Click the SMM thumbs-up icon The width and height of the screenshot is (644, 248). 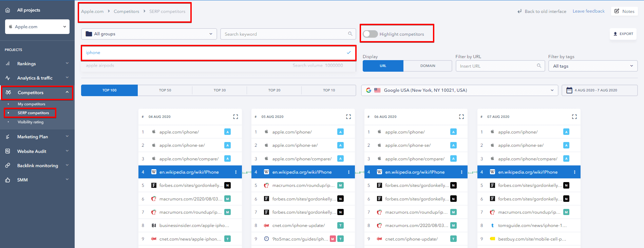point(8,180)
